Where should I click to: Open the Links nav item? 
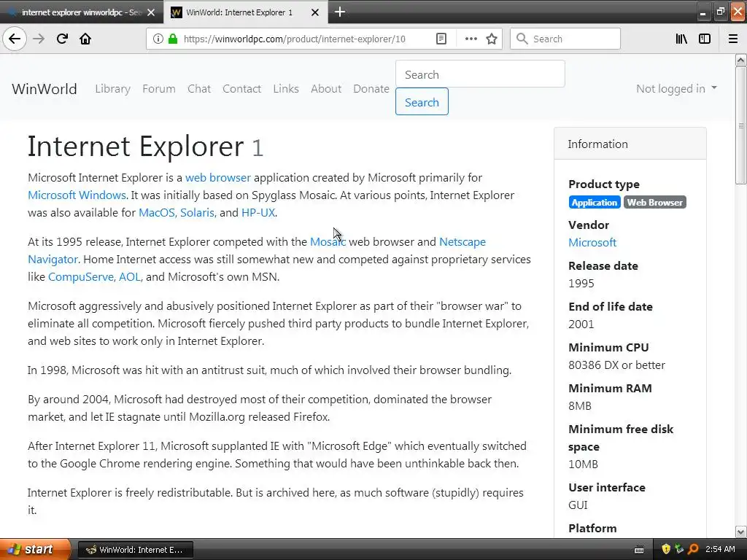(x=286, y=88)
